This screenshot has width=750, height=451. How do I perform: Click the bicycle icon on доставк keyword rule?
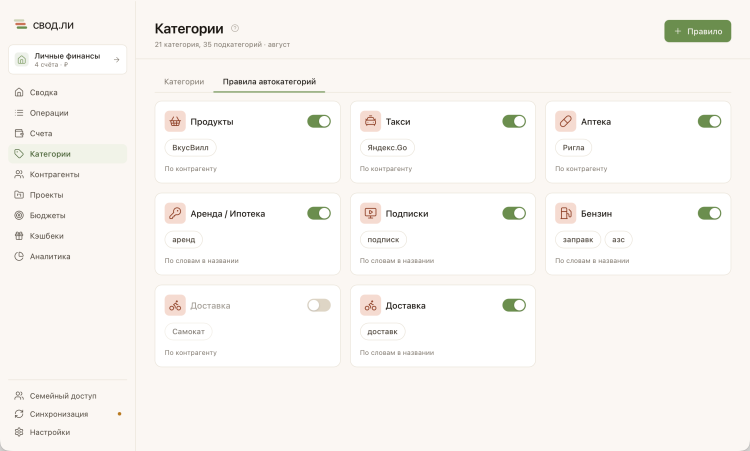[370, 306]
